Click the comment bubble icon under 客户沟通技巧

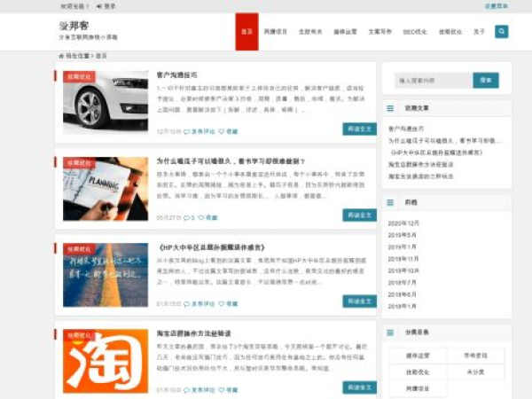186,131
